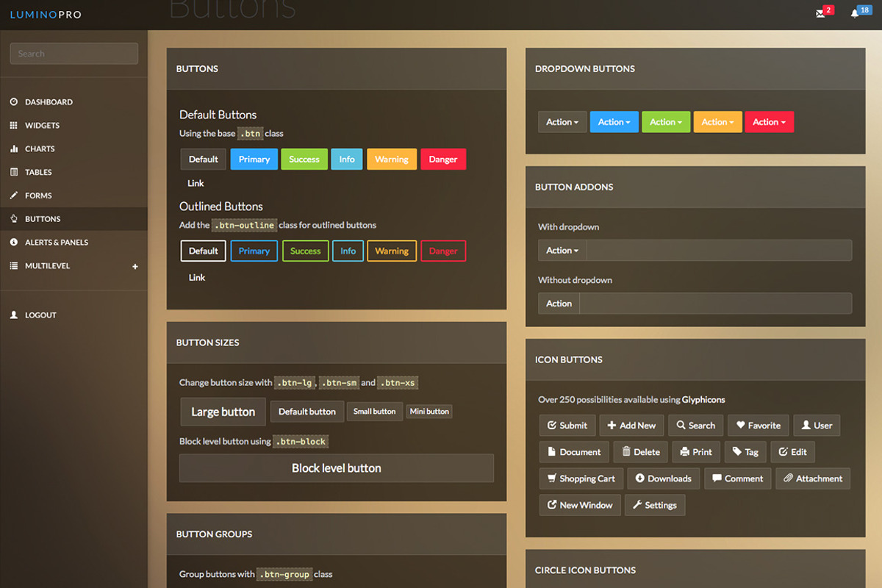Click the Tag icon button
Screen dimensions: 882x588
pos(745,452)
